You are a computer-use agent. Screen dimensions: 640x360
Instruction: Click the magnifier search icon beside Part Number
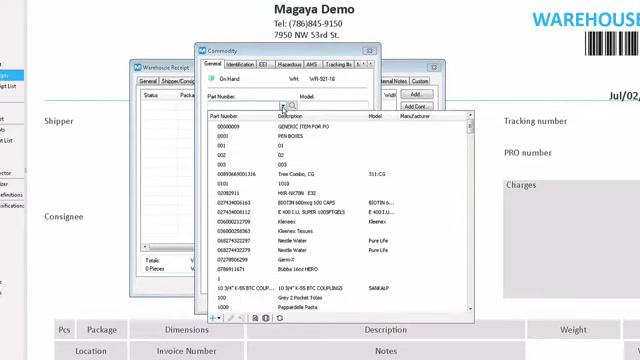(x=293, y=106)
